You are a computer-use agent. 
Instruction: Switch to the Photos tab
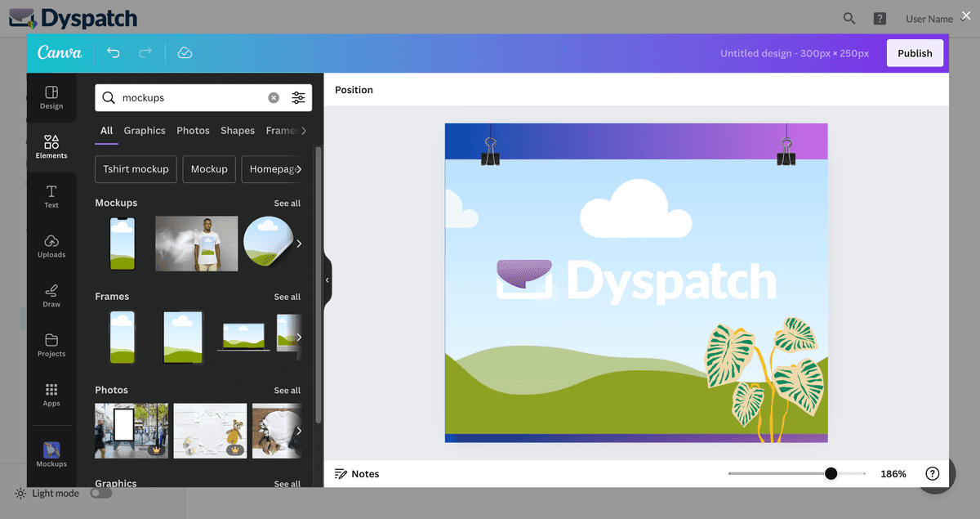click(193, 131)
